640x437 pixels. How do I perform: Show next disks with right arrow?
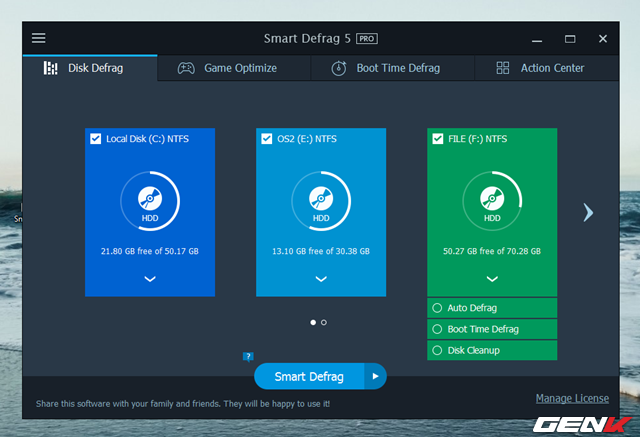[588, 213]
